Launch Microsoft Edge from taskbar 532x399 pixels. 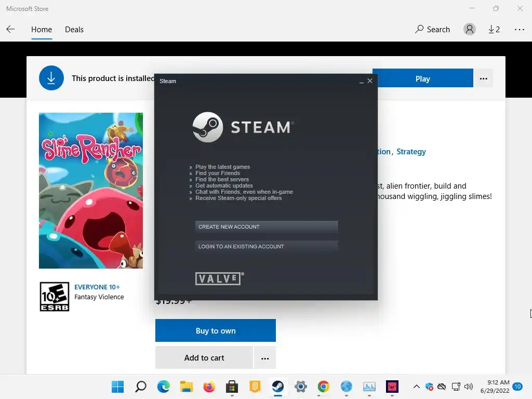(164, 387)
